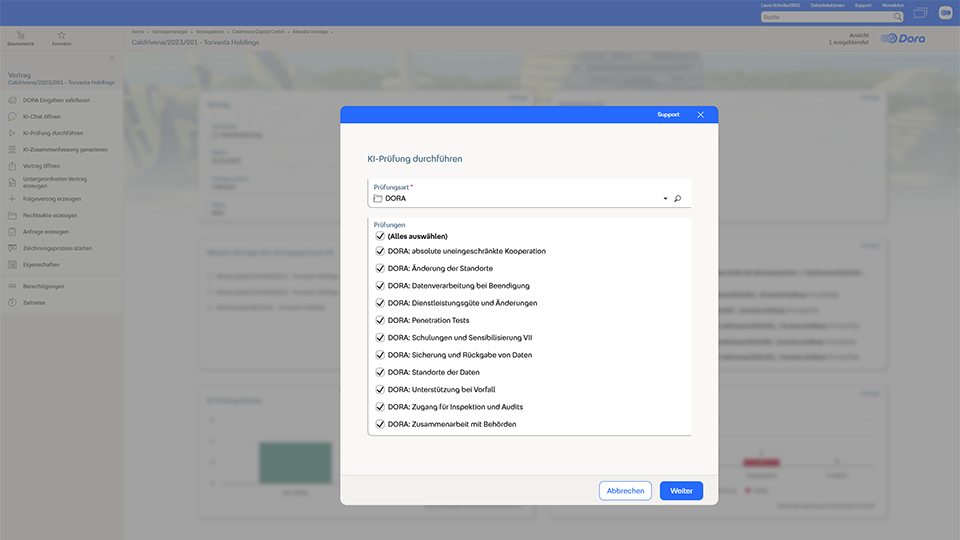Toggle DORA: Datenverarbeitung bei Beendigung checkbox
Screen dimensions: 960x540
click(380, 285)
